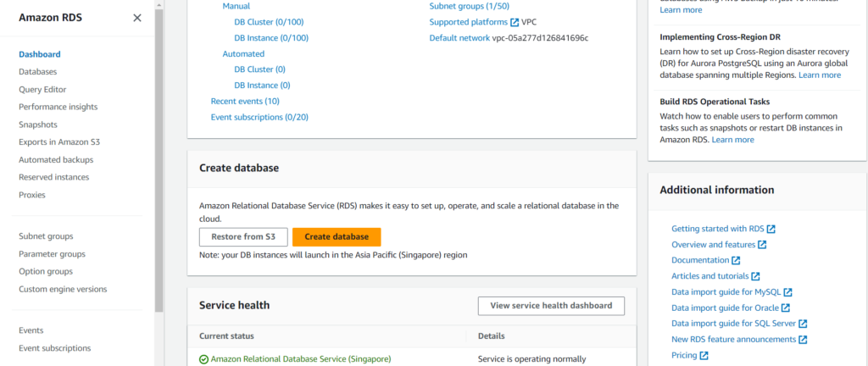Click external-link icon beside Supported platforms
The height and width of the screenshot is (366, 868).
tap(515, 22)
